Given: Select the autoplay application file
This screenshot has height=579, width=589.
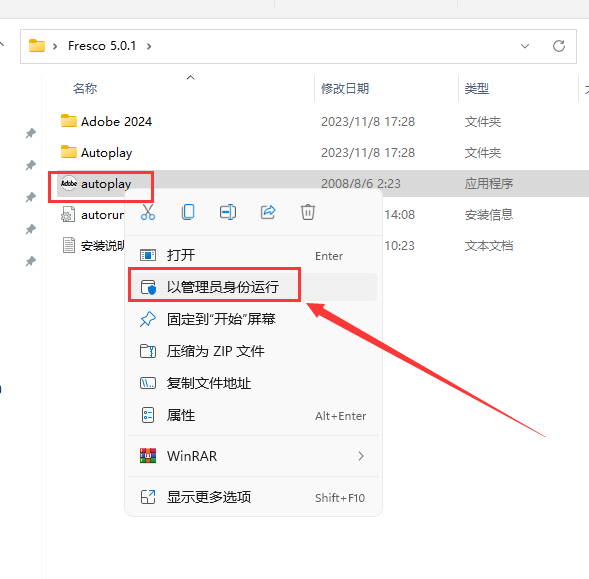Looking at the screenshot, I should [x=106, y=184].
